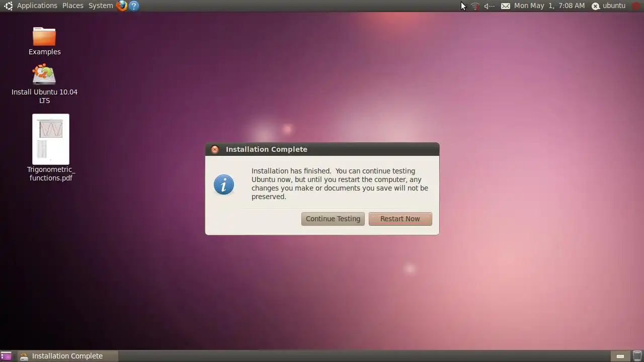This screenshot has width=644, height=362.
Task: Show the calendar from the clock
Action: (549, 6)
